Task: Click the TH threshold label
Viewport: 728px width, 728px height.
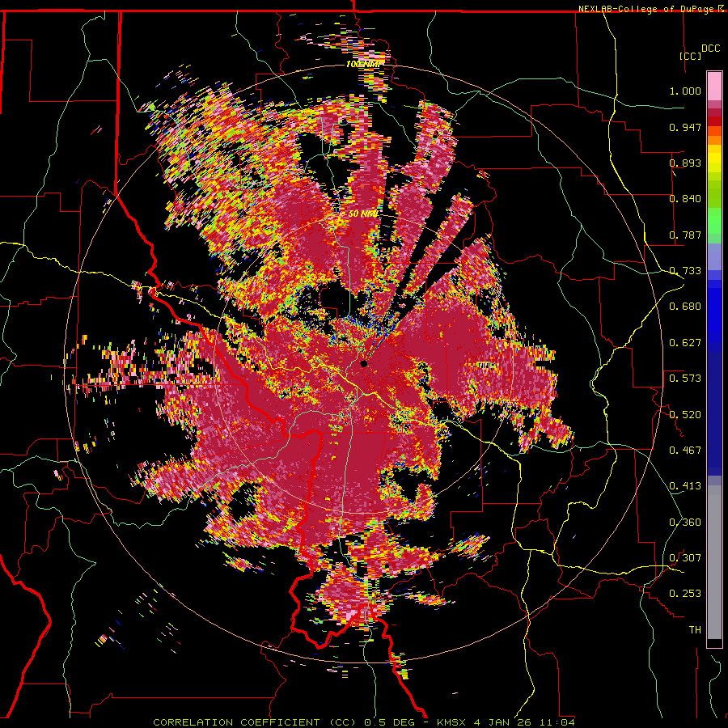Action: (695, 630)
